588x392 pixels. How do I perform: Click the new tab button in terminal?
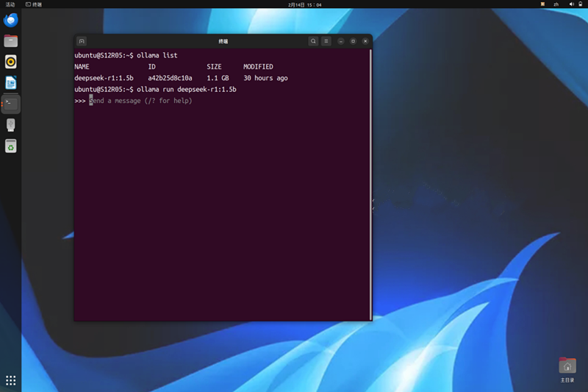pyautogui.click(x=82, y=41)
